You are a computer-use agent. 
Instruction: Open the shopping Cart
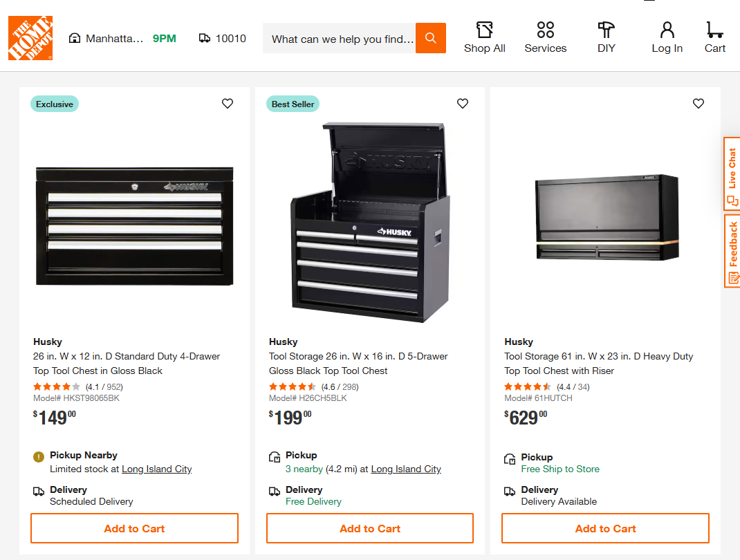pos(714,38)
